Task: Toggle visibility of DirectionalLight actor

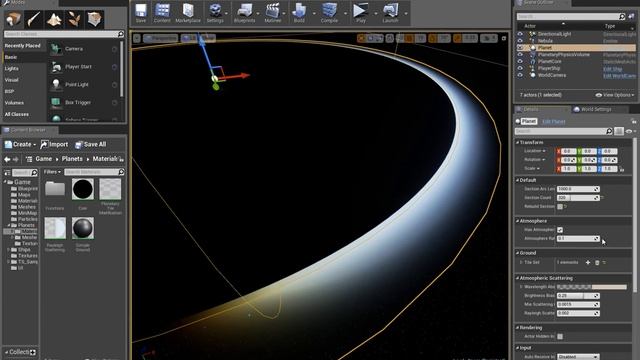Action: (520, 34)
